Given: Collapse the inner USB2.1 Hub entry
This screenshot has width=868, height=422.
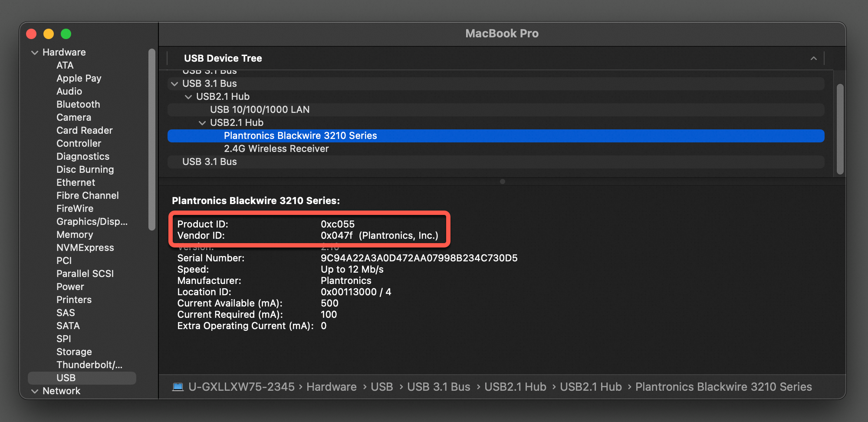Looking at the screenshot, I should (202, 122).
